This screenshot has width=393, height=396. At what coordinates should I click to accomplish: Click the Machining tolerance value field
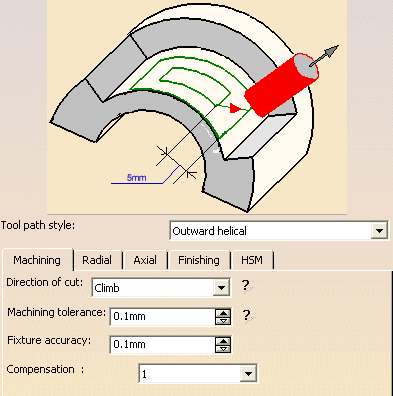[163, 317]
